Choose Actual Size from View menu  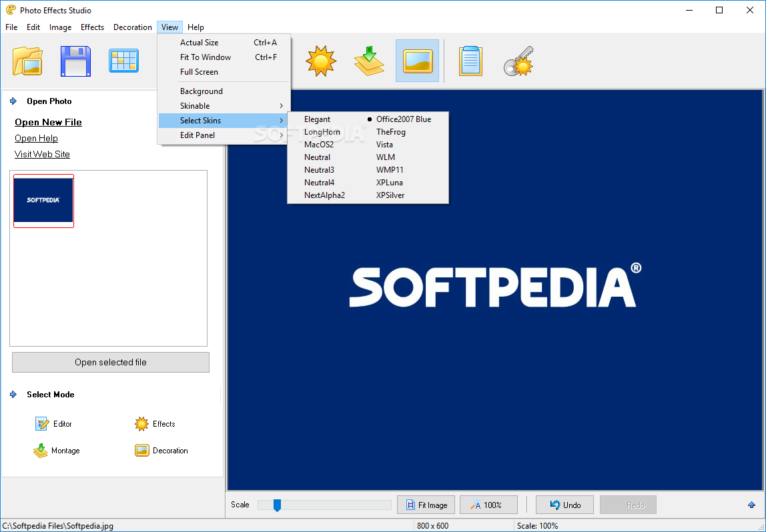click(x=224, y=43)
